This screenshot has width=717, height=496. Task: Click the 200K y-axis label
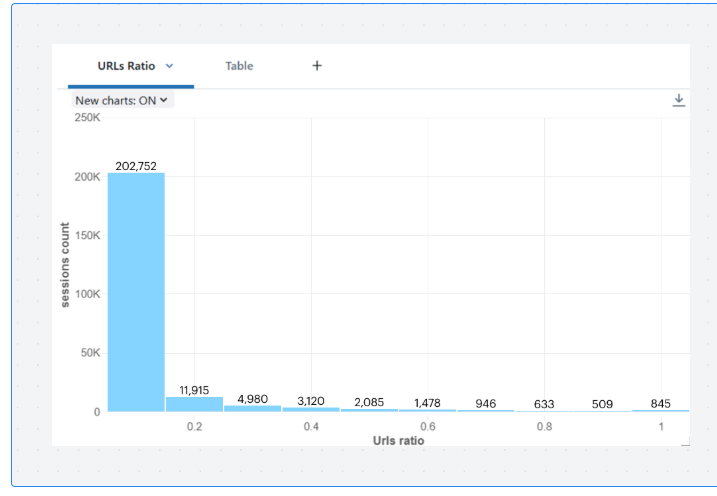coord(87,176)
